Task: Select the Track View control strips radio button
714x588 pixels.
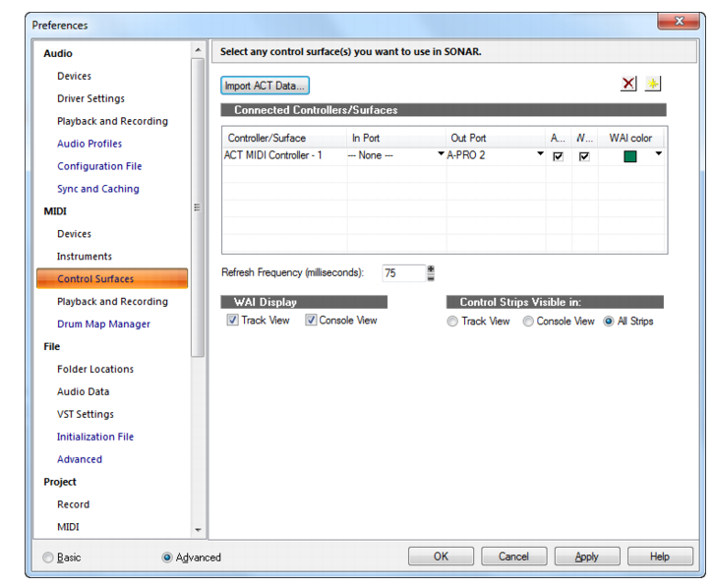Action: tap(452, 322)
